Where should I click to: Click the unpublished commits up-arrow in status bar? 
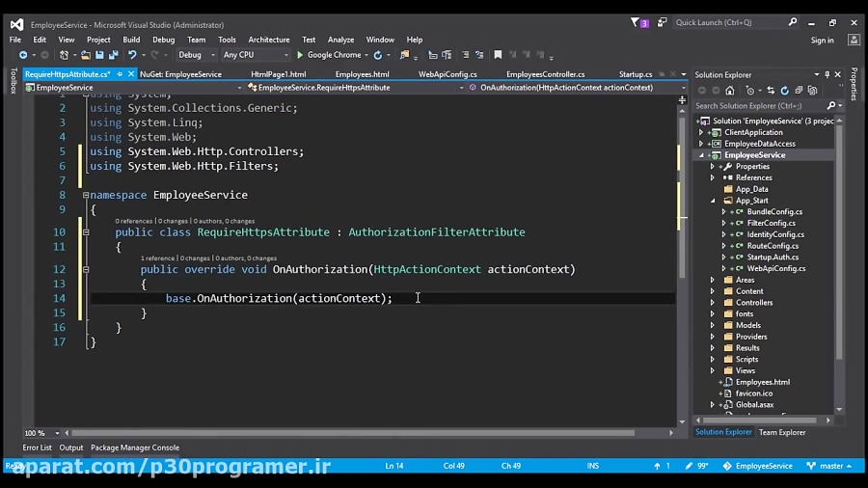657,466
